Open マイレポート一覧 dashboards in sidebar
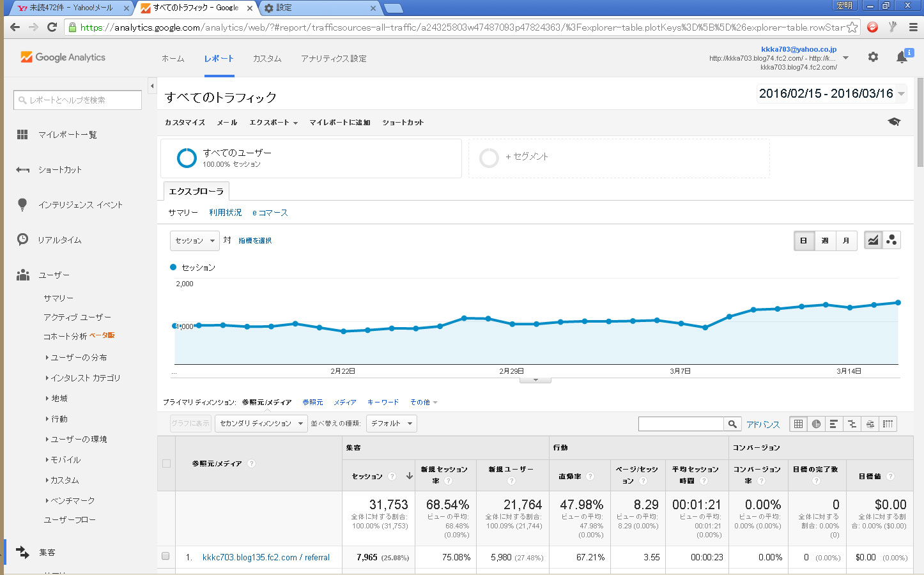924x575 pixels. click(x=67, y=134)
